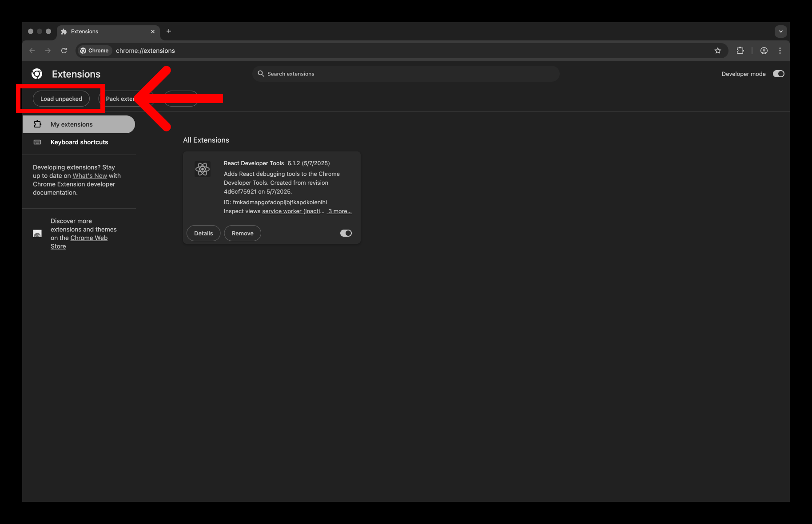Open the Chrome Web Store link
Screen dimensions: 812x524
coord(79,242)
